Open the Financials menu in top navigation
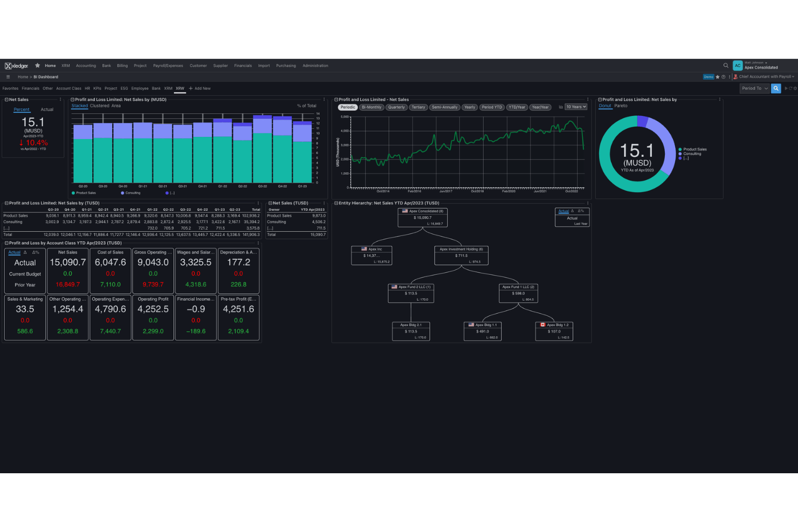The image size is (798, 532). (243, 66)
